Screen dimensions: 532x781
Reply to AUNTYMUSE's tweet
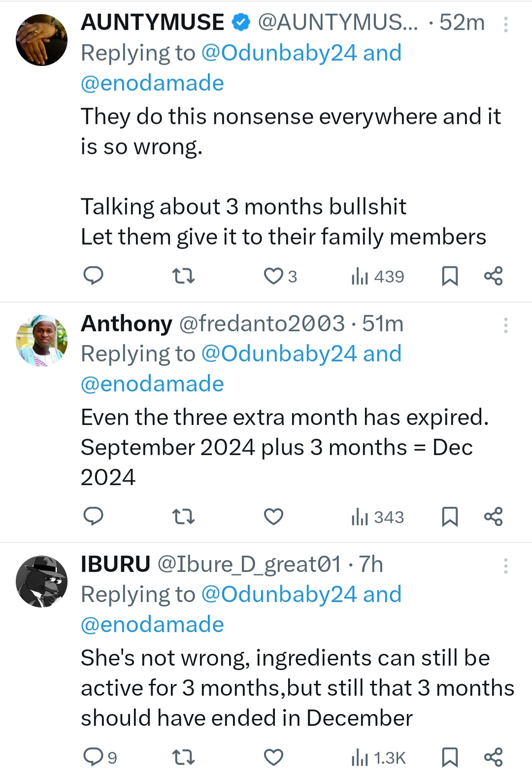pyautogui.click(x=93, y=276)
